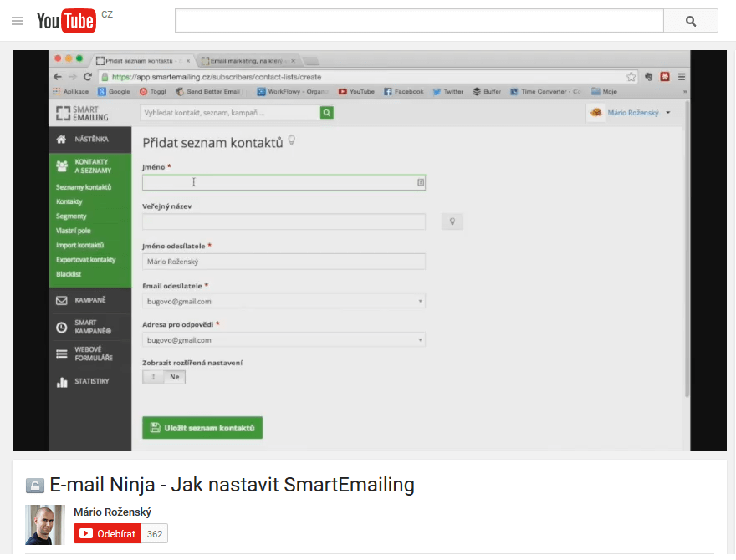Image resolution: width=736 pixels, height=560 pixels.
Task: Click the lock icon beside video title
Action: pos(35,486)
